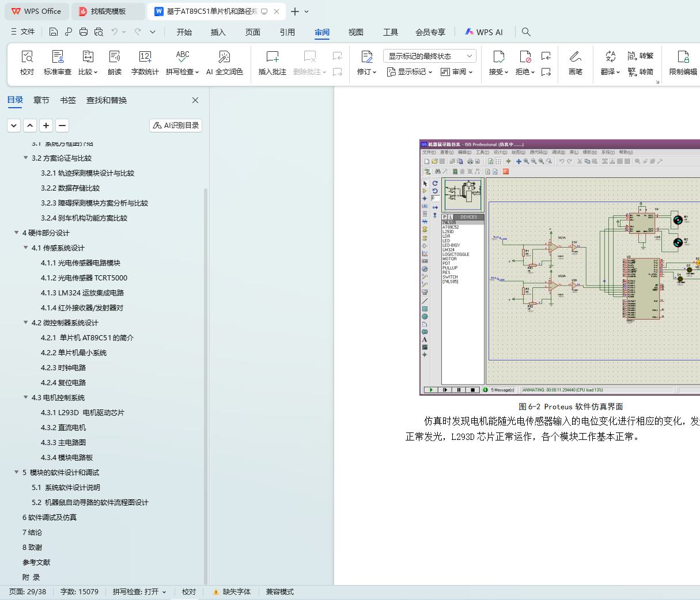Image resolution: width=700 pixels, height=600 pixels.
Task: Switch to the 章节 navigation tab
Action: [41, 100]
